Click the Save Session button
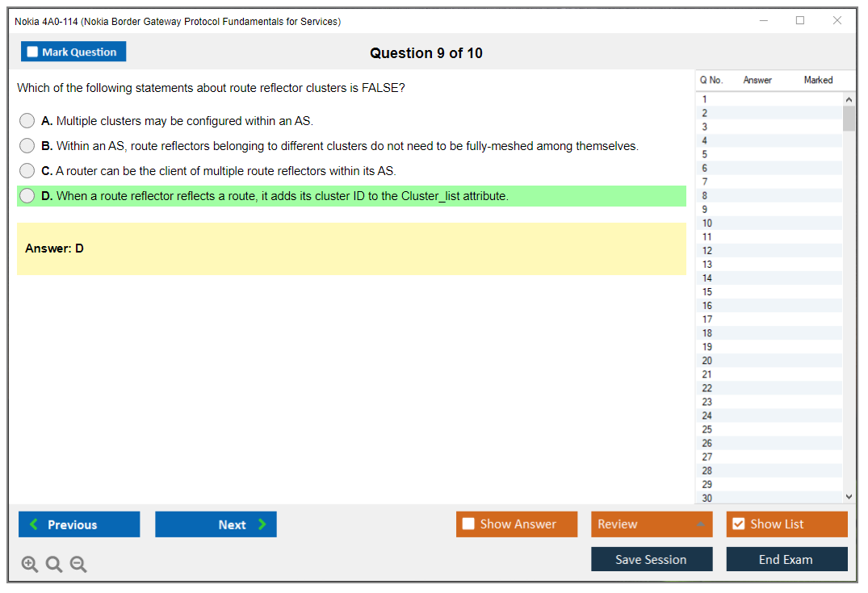The image size is (868, 593). [x=652, y=559]
